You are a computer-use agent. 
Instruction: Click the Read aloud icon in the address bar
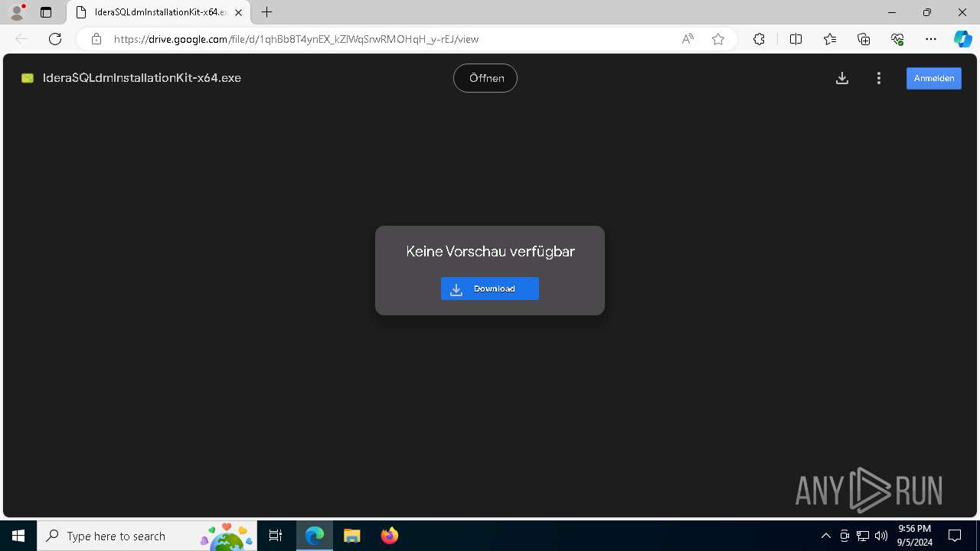tap(688, 39)
